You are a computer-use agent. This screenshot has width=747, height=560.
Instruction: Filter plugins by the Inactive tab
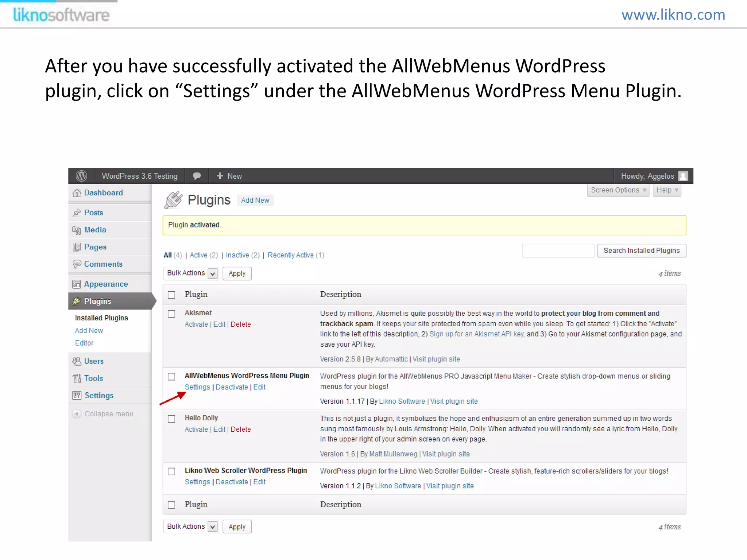(x=237, y=255)
